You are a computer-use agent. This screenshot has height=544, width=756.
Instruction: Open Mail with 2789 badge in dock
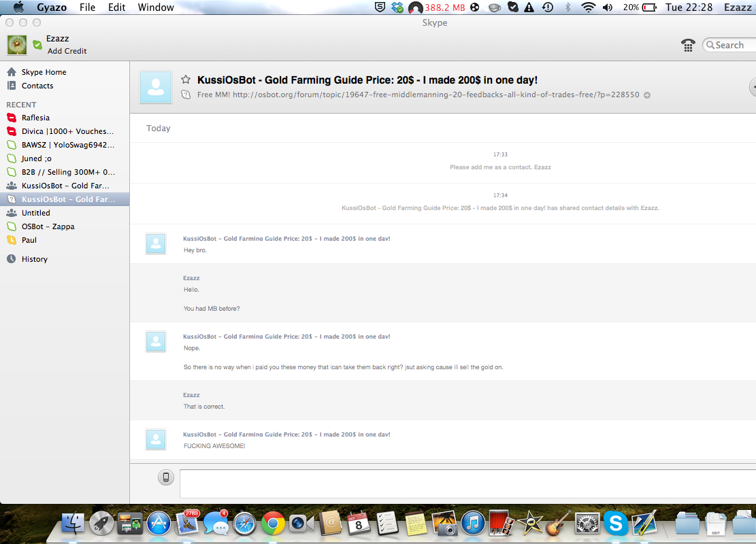pyautogui.click(x=187, y=523)
